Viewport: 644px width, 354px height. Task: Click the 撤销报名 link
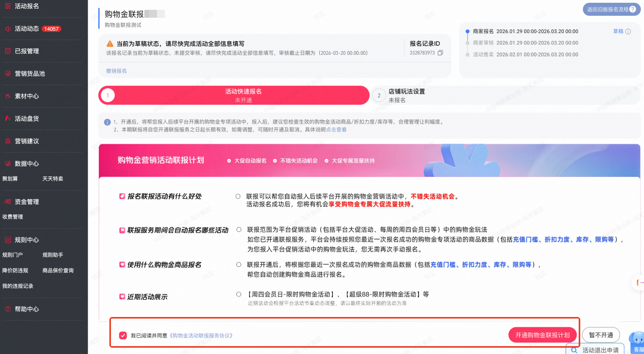116,71
